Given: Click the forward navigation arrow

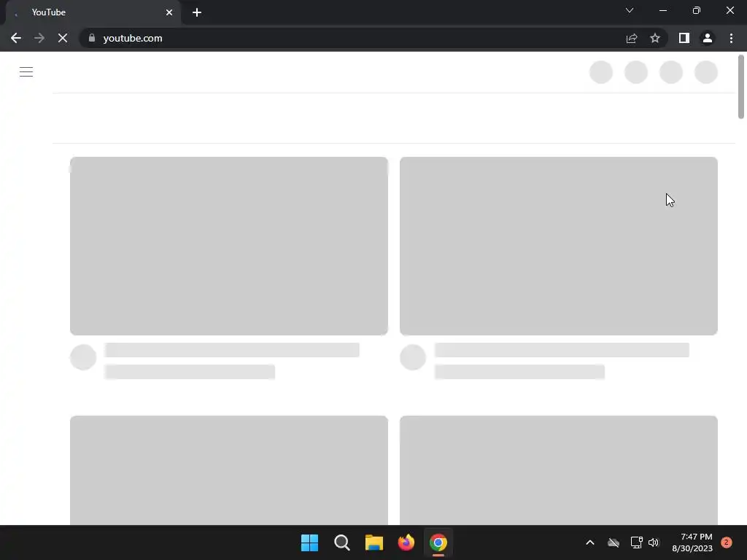Looking at the screenshot, I should (x=39, y=38).
